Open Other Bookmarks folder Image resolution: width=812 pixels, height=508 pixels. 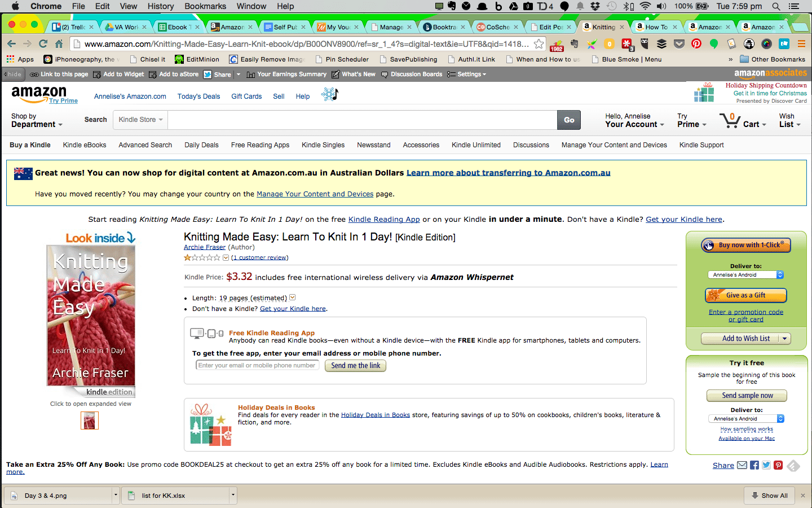(x=773, y=59)
